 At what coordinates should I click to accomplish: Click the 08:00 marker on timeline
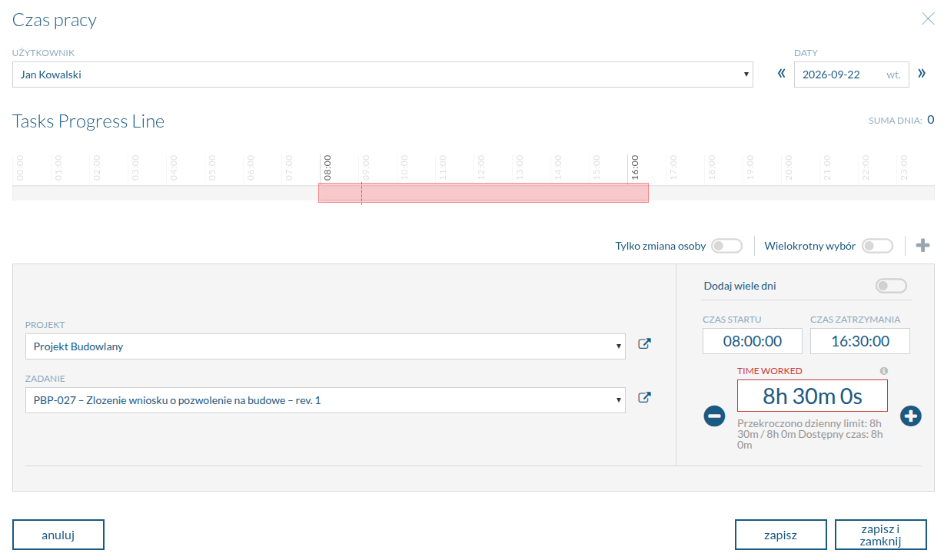[327, 167]
